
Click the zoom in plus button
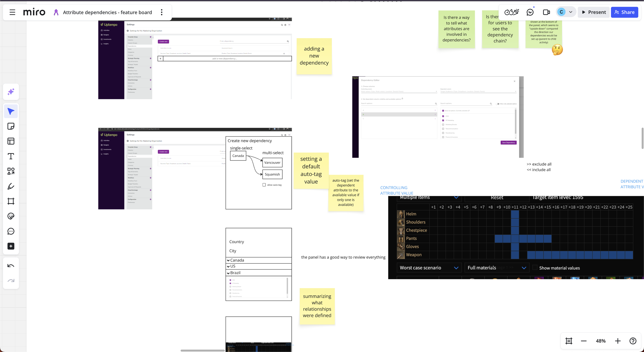coord(617,341)
